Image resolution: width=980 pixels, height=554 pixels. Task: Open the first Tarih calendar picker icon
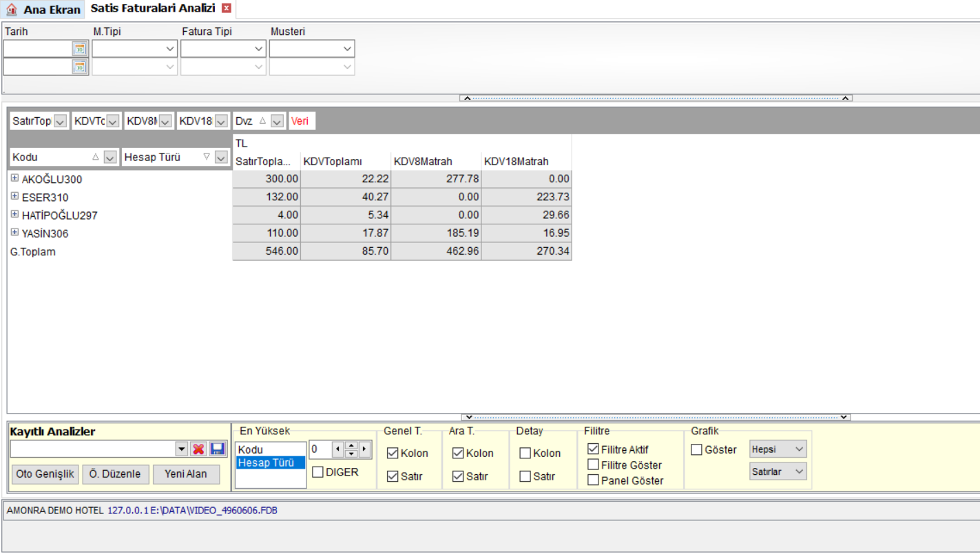tap(80, 49)
